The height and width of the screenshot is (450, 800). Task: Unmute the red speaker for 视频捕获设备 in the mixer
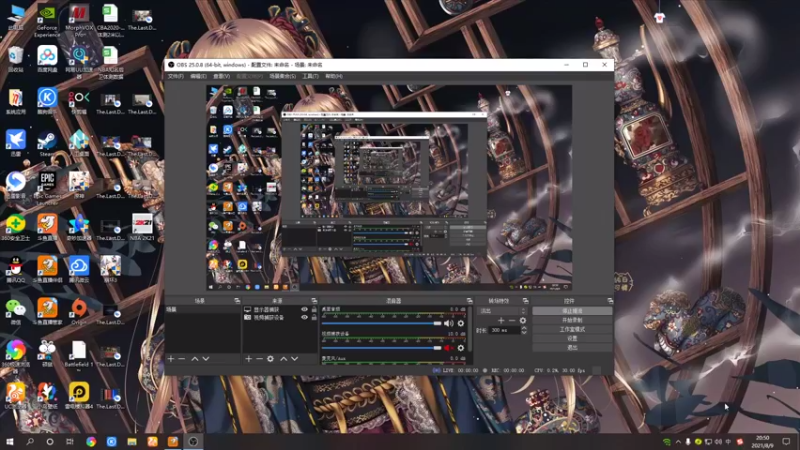click(x=448, y=347)
